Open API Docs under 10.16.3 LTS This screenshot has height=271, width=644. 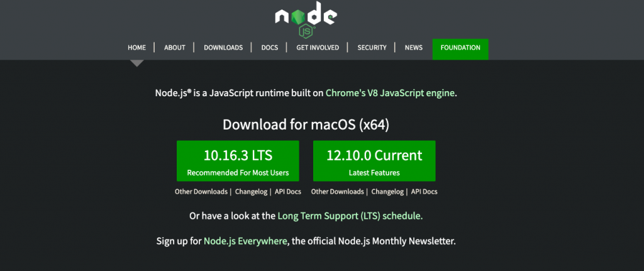pyautogui.click(x=288, y=192)
